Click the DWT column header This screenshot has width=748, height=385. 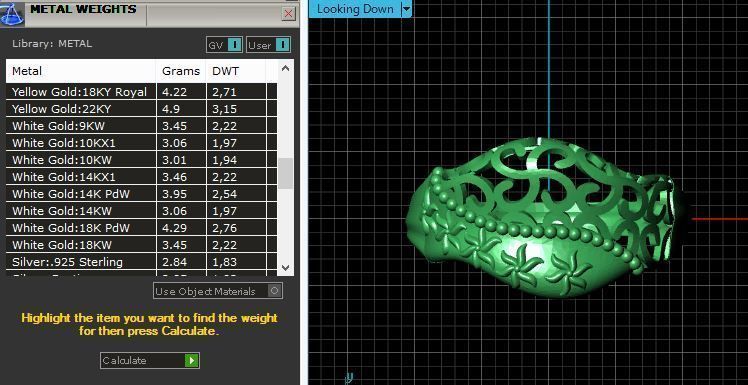click(x=236, y=71)
